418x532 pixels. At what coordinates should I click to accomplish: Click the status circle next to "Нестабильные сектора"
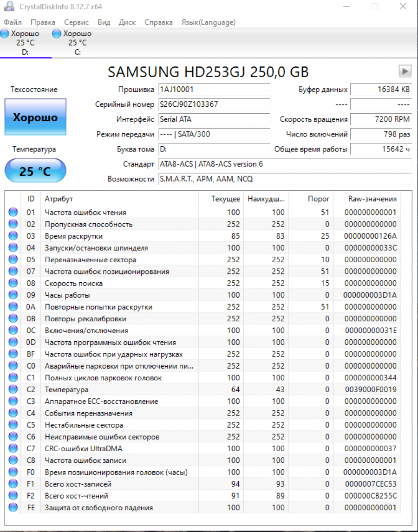tap(13, 424)
